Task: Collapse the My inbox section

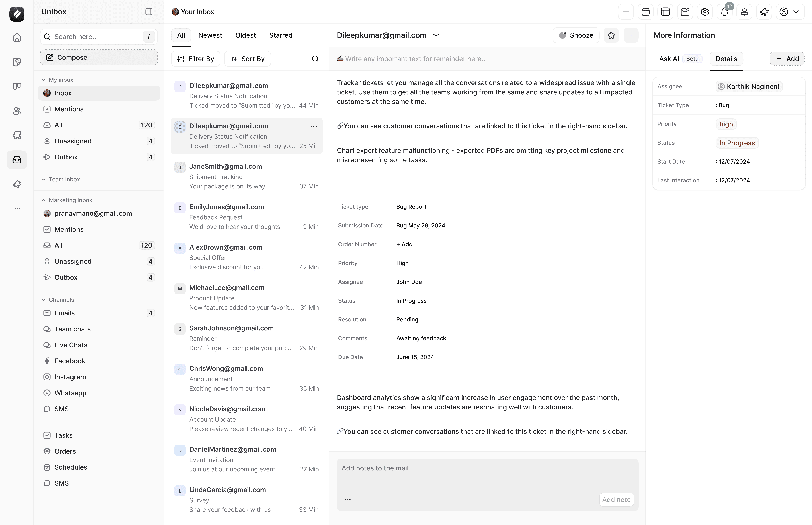Action: (44, 80)
